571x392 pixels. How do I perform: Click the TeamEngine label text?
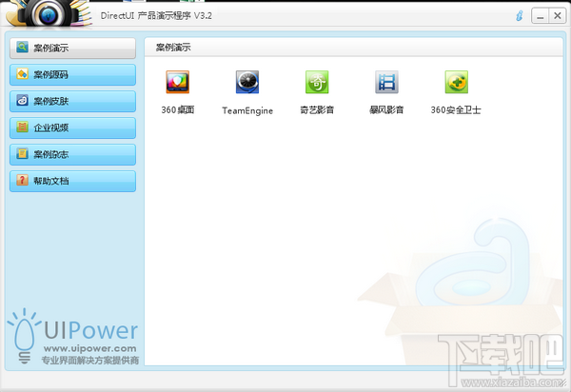coord(247,110)
